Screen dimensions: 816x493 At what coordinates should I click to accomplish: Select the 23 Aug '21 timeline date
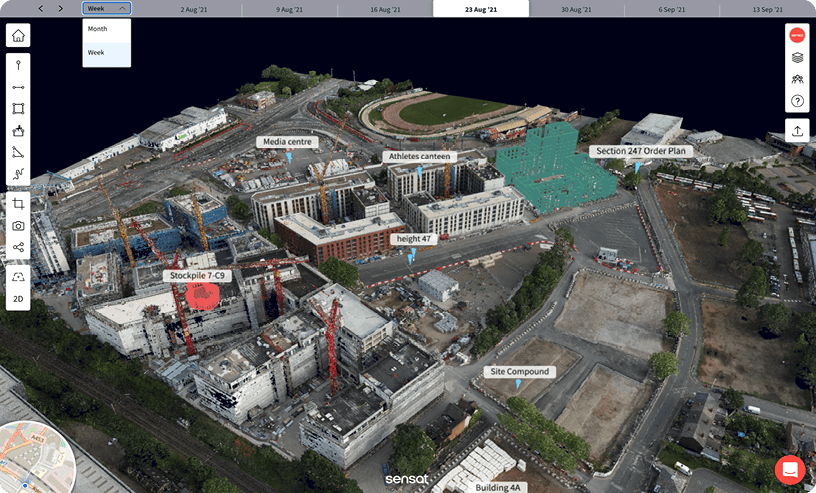[481, 9]
